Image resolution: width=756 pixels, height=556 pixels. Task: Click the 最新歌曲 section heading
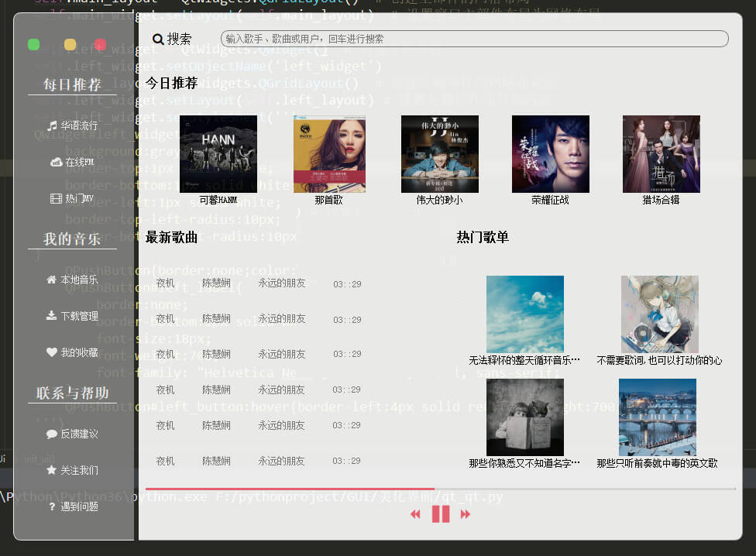(x=172, y=238)
